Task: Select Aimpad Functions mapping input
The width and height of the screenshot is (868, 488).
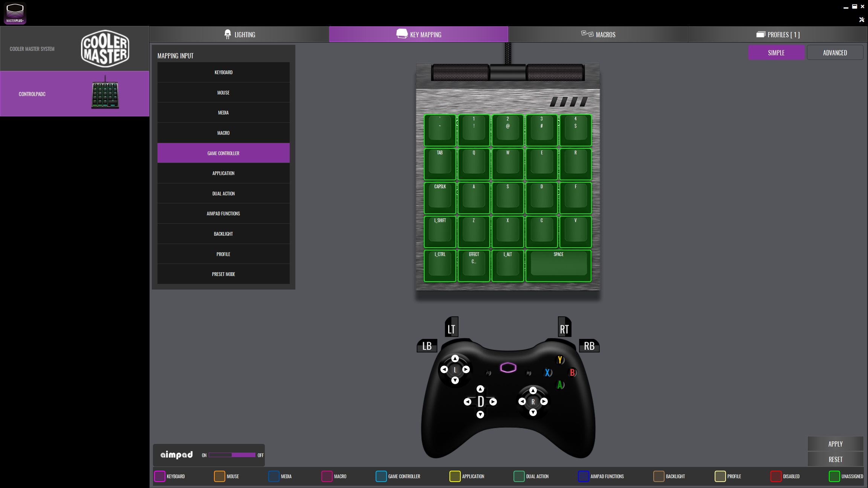Action: [x=223, y=213]
